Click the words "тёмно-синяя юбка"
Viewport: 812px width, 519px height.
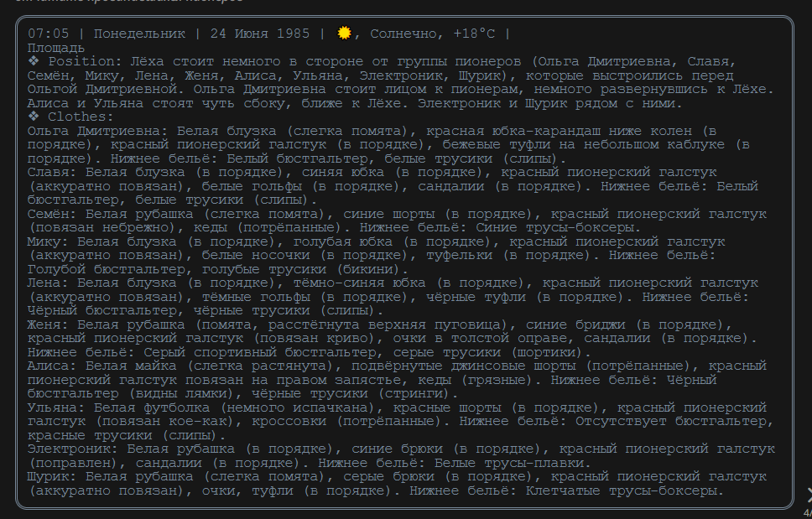359,283
